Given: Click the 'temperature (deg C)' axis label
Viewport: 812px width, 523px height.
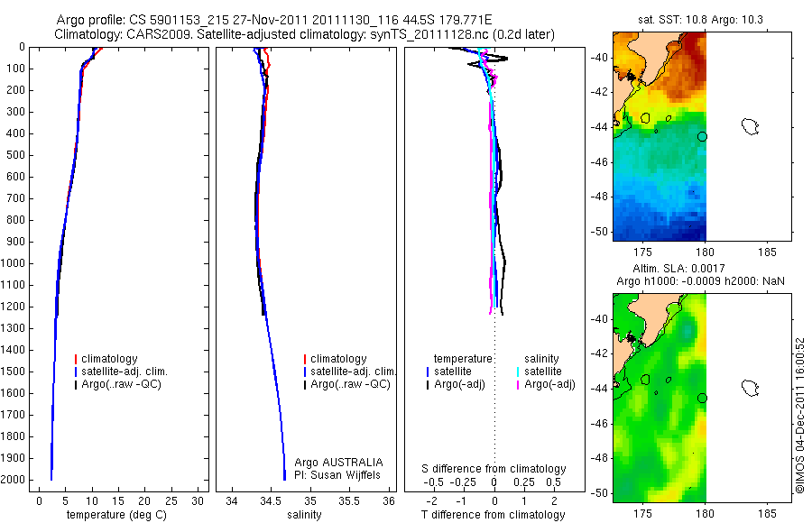Looking at the screenshot, I should [x=116, y=515].
